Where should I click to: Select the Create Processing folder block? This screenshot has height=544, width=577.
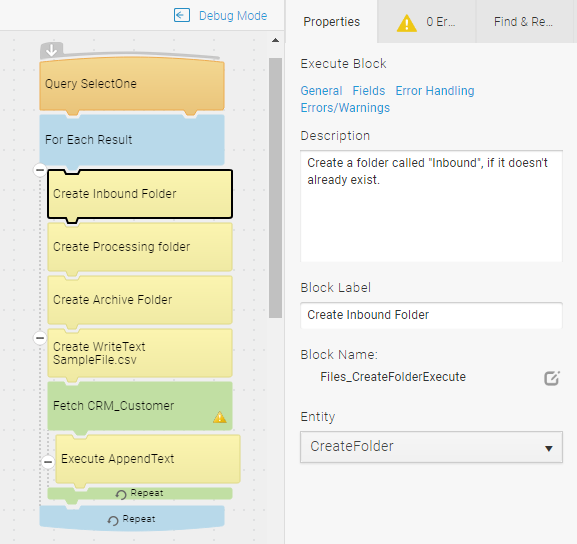point(140,247)
